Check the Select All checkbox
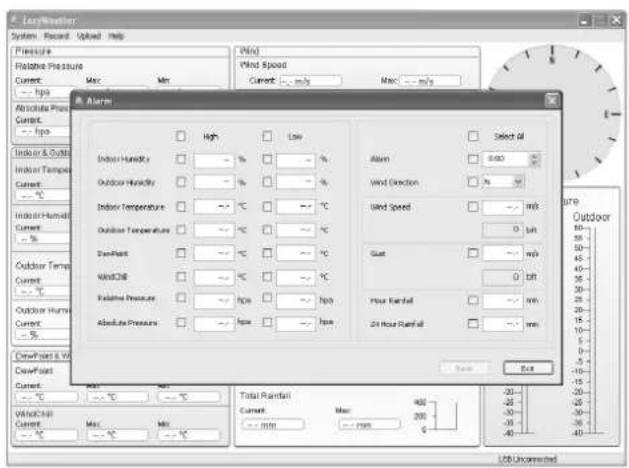This screenshot has height=468, width=629. point(473,136)
